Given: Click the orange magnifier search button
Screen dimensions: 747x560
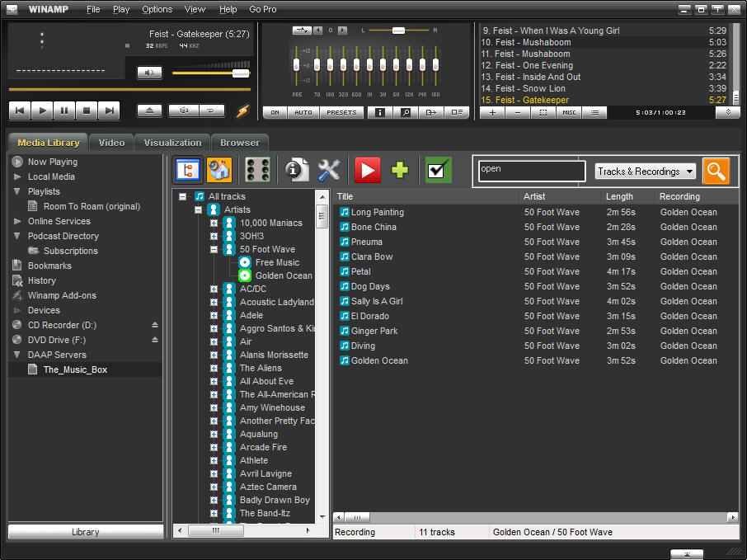Looking at the screenshot, I should click(x=716, y=171).
